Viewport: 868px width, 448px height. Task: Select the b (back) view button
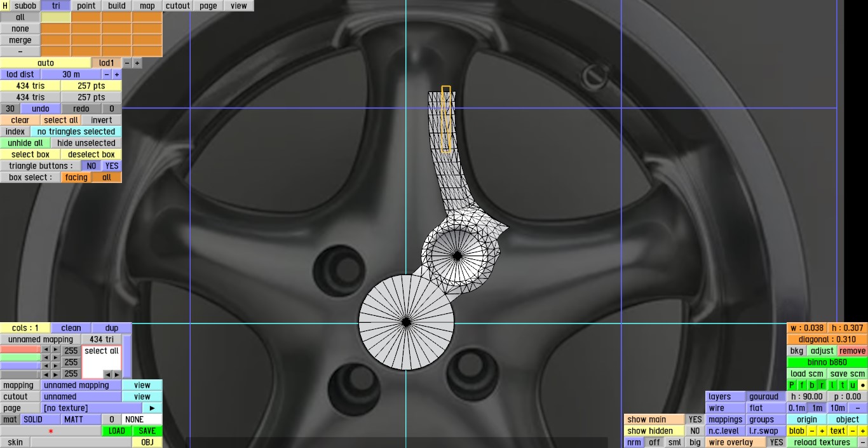click(812, 385)
